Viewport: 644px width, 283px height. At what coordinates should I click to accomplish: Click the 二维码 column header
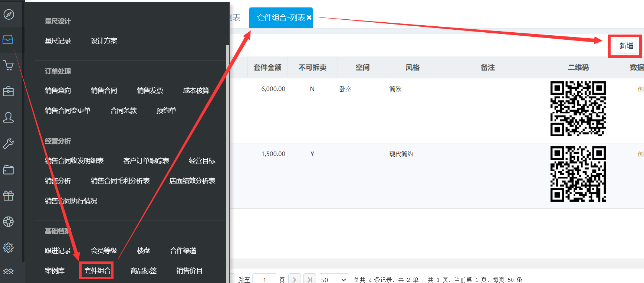coord(578,68)
